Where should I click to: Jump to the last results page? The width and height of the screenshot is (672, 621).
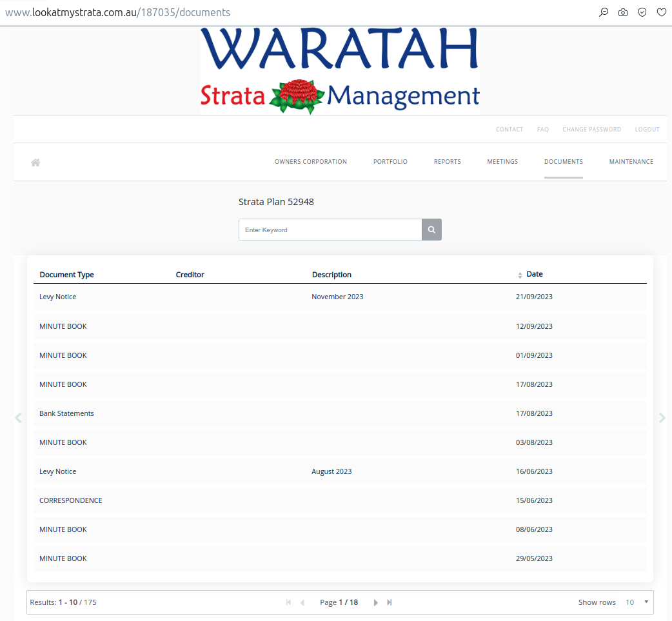(389, 602)
